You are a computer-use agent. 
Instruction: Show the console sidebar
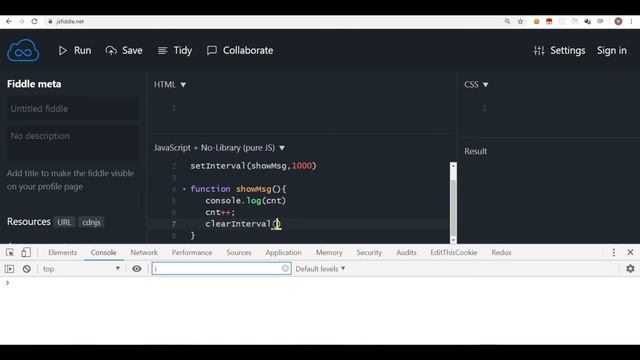pyautogui.click(x=9, y=269)
